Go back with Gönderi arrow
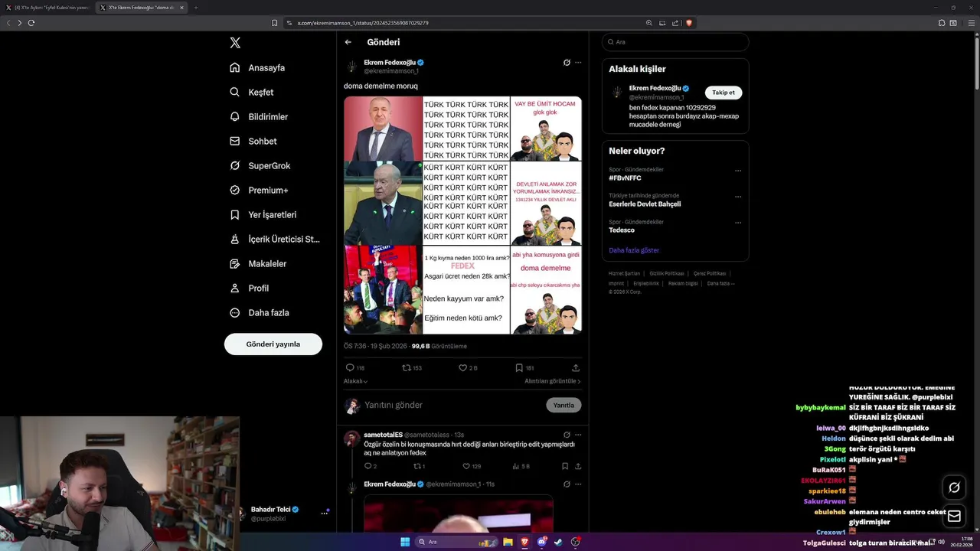Viewport: 980px width, 551px height. pyautogui.click(x=348, y=42)
